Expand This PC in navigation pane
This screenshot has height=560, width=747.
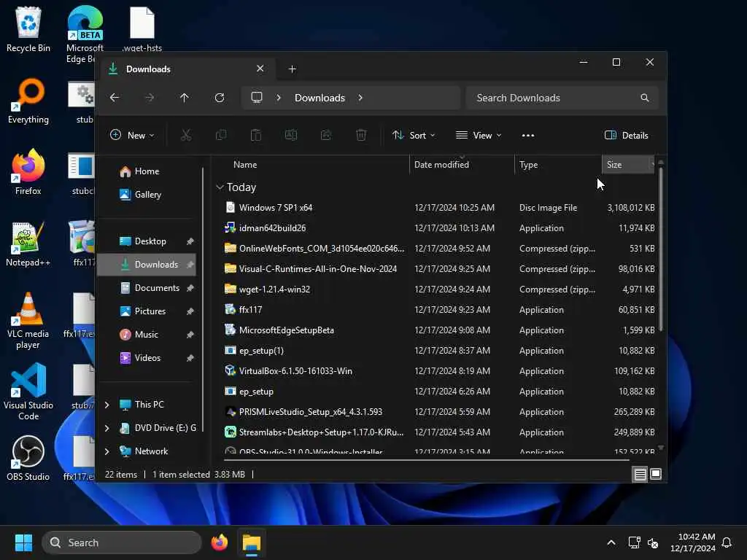[x=107, y=405]
